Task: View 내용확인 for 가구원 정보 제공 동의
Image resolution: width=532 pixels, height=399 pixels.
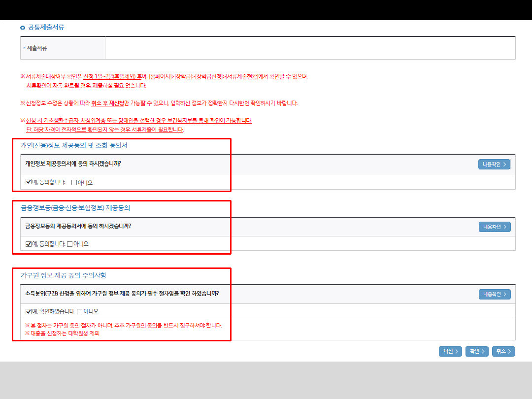Action: tap(494, 294)
